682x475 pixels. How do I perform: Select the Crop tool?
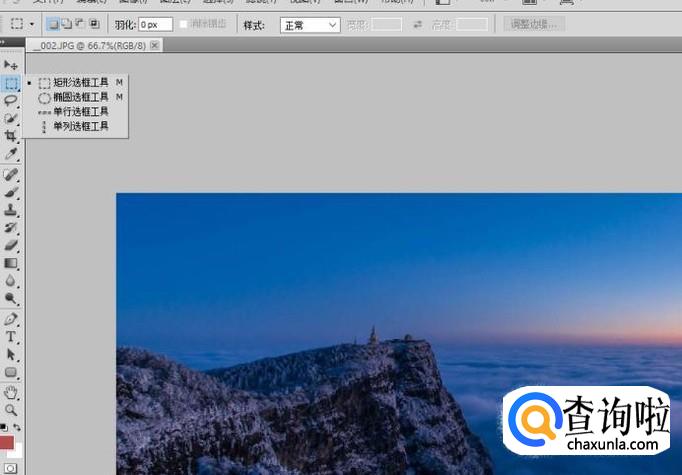tap(11, 136)
